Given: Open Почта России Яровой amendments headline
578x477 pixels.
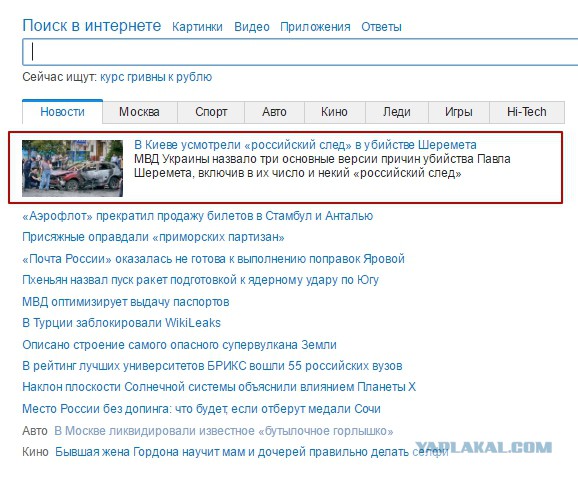Looking at the screenshot, I should [x=213, y=259].
